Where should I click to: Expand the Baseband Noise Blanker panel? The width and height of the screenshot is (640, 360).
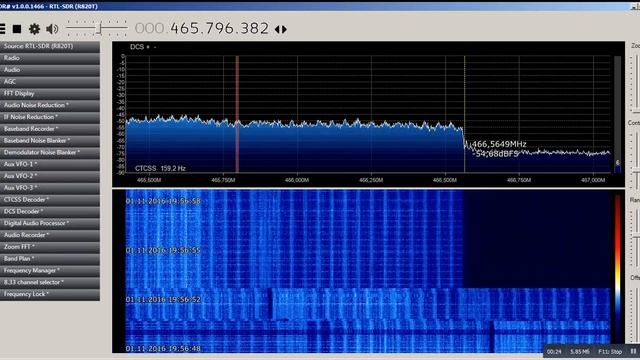[50, 141]
